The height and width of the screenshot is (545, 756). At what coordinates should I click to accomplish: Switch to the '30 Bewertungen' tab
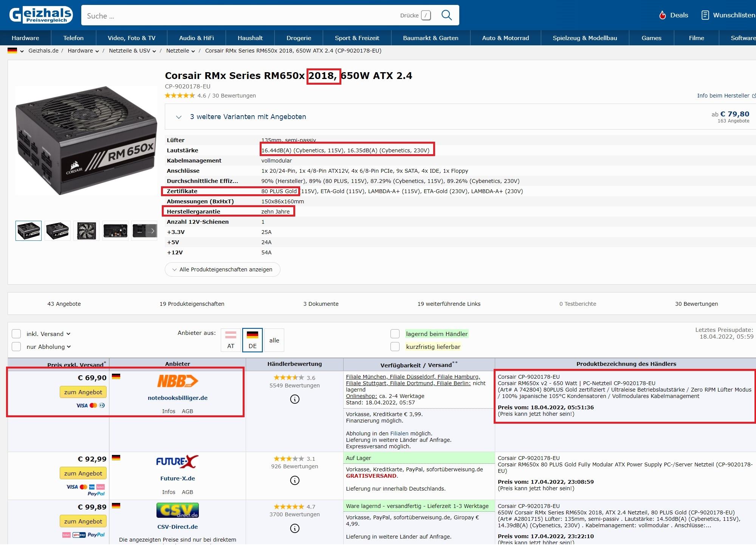click(x=696, y=304)
